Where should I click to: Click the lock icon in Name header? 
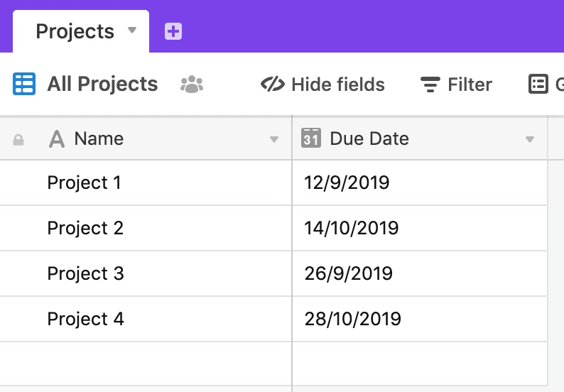[18, 139]
